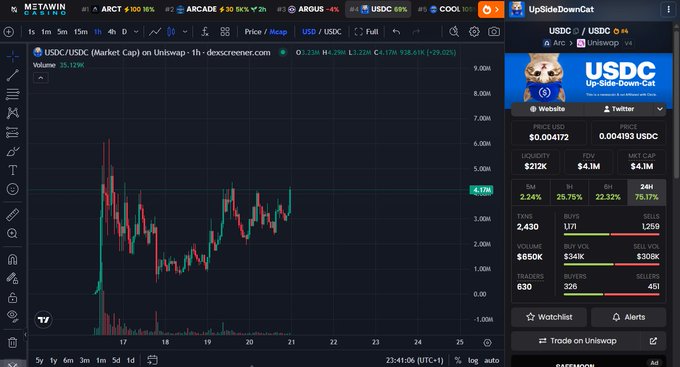Select the 1s timeframe

[x=31, y=32]
